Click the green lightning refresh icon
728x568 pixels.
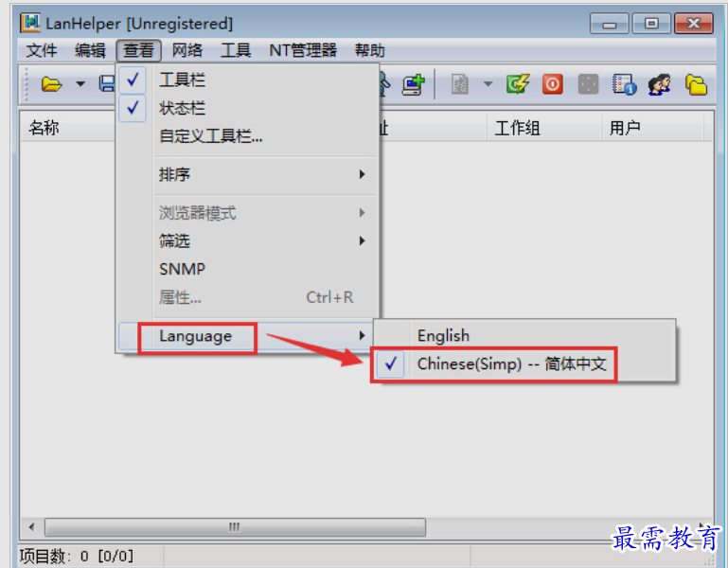coord(518,84)
